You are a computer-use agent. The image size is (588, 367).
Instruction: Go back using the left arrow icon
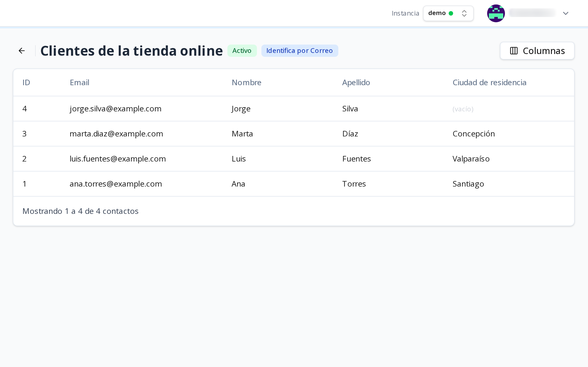(x=22, y=51)
